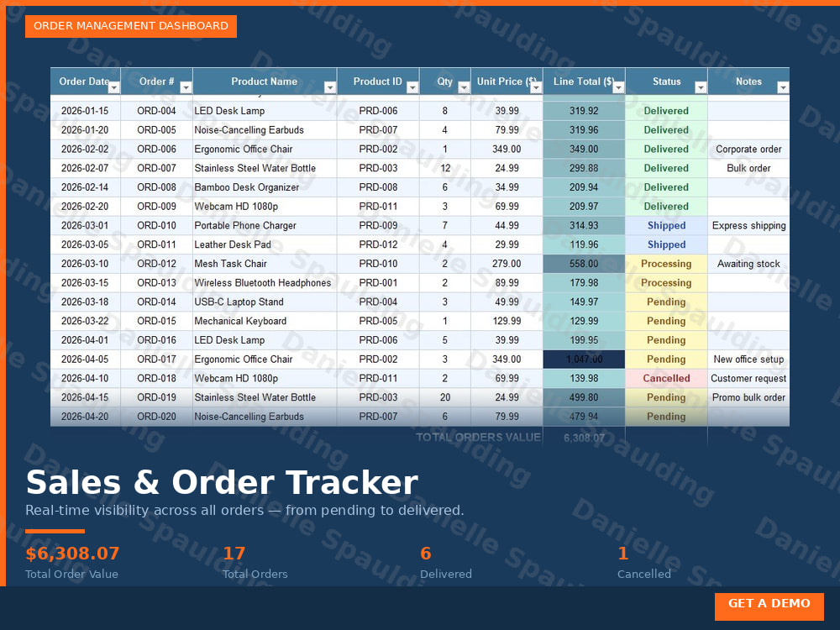
Task: Open the Product Name filter dropdown
Action: [x=330, y=88]
